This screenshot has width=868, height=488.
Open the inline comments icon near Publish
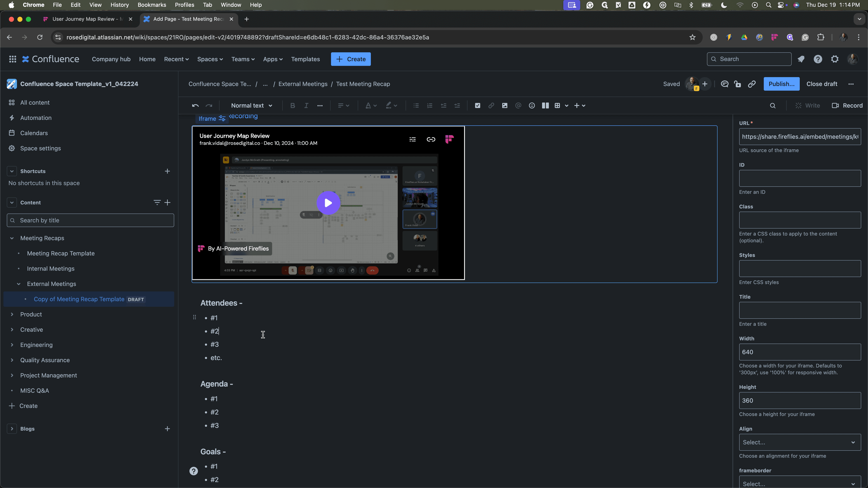tap(724, 84)
